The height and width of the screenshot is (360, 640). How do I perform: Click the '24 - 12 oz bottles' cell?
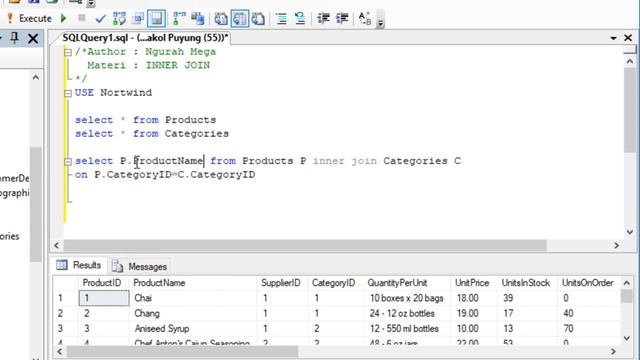(x=407, y=313)
